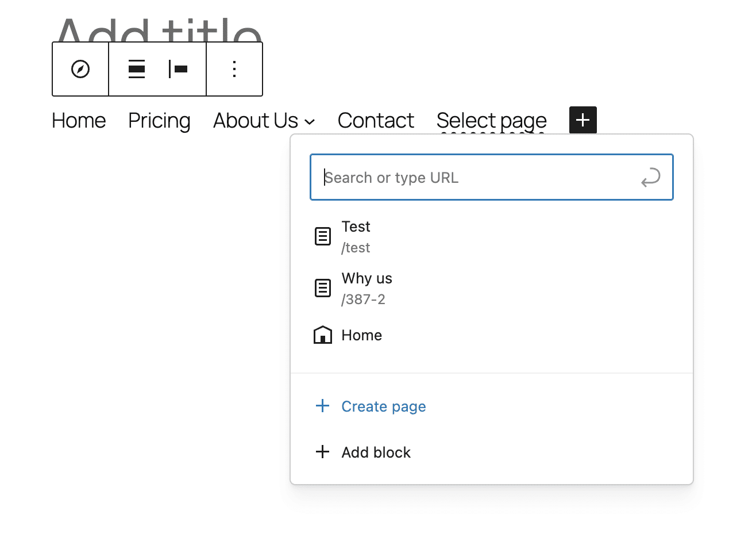The width and height of the screenshot is (756, 545).
Task: Click the Contact navigation item
Action: [376, 120]
